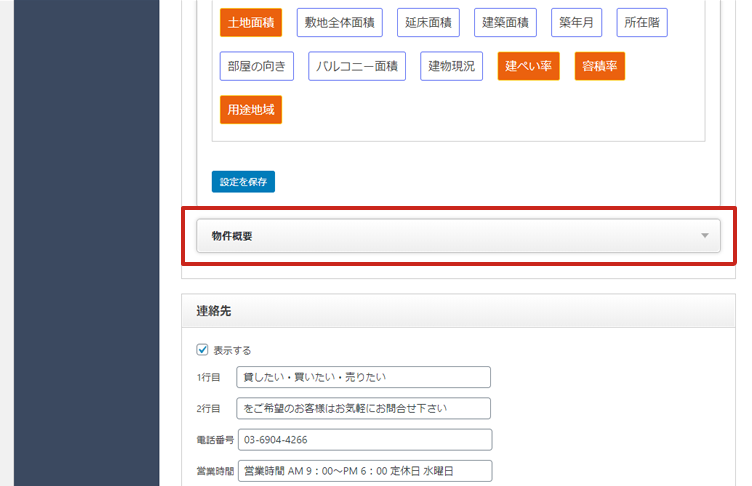Select the 所在階 tag
Image resolution: width=752 pixels, height=486 pixels.
point(642,23)
